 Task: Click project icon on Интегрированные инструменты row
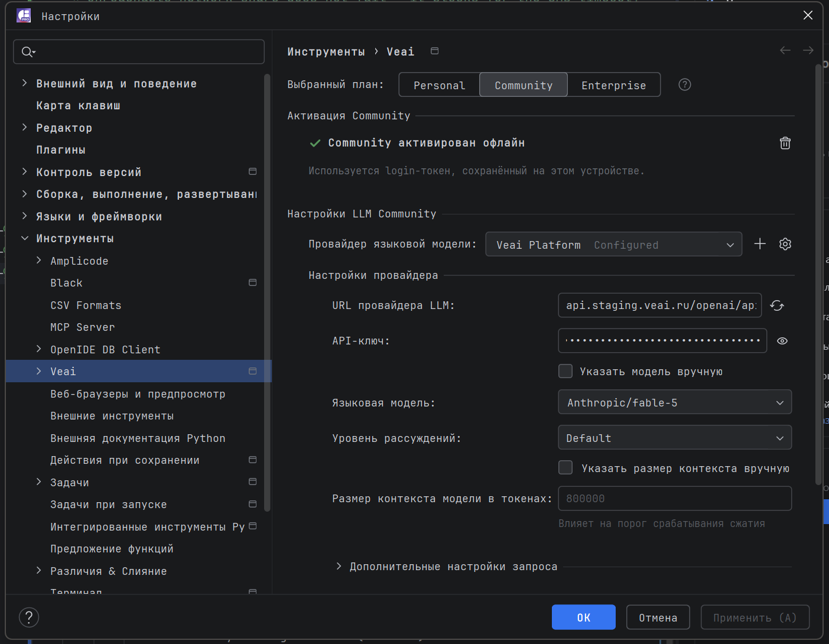pos(252,526)
